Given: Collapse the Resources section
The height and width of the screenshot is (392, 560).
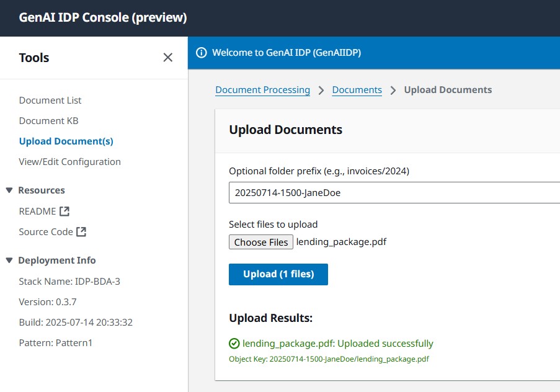Looking at the screenshot, I should [x=9, y=190].
